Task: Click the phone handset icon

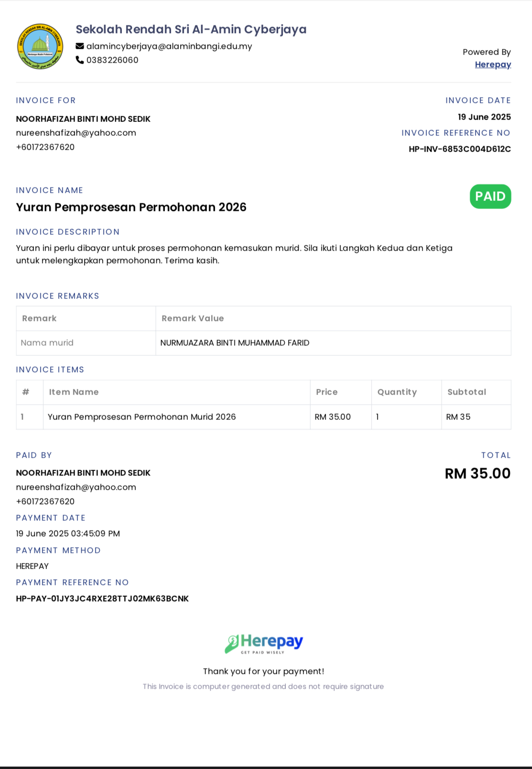Action: pos(80,60)
